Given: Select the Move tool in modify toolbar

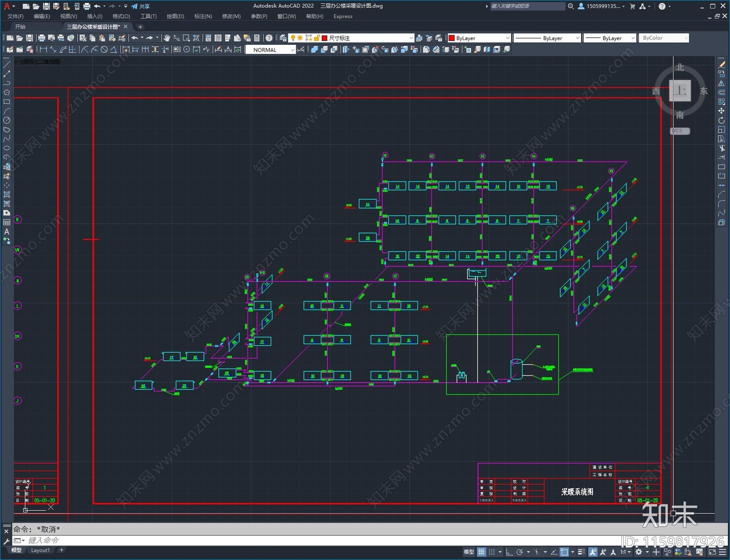Looking at the screenshot, I should [x=721, y=111].
